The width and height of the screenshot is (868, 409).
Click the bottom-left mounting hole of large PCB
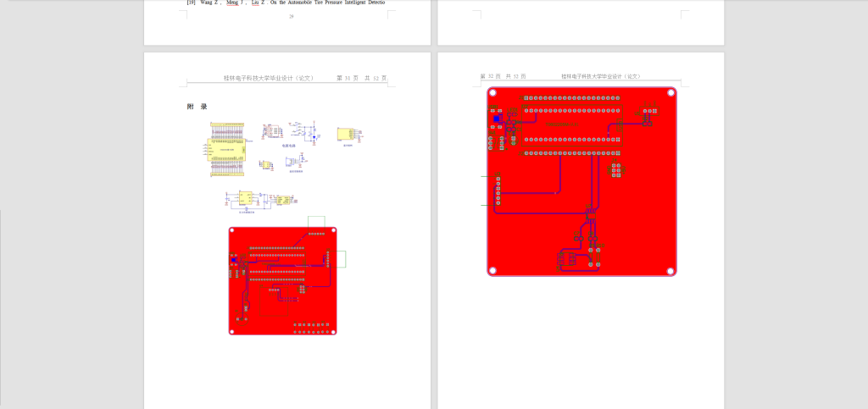pyautogui.click(x=493, y=271)
